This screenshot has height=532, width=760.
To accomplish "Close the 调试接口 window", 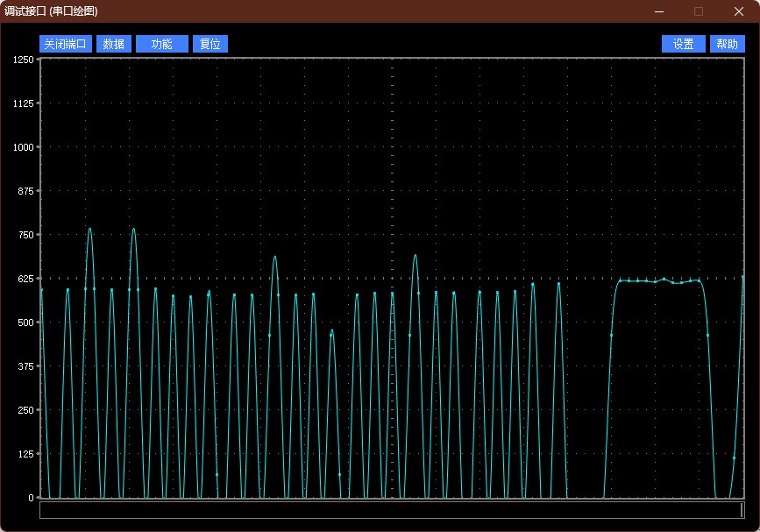I will 738,11.
